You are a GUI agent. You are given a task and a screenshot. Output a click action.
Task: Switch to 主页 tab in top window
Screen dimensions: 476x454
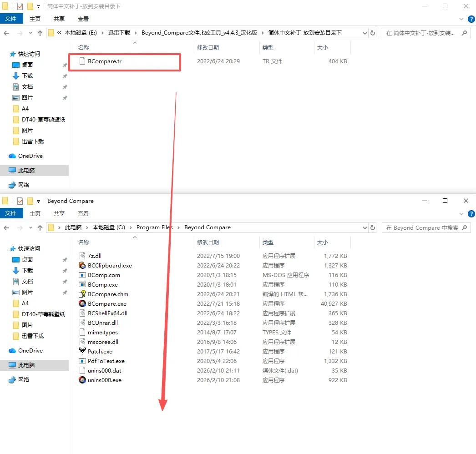[35, 19]
